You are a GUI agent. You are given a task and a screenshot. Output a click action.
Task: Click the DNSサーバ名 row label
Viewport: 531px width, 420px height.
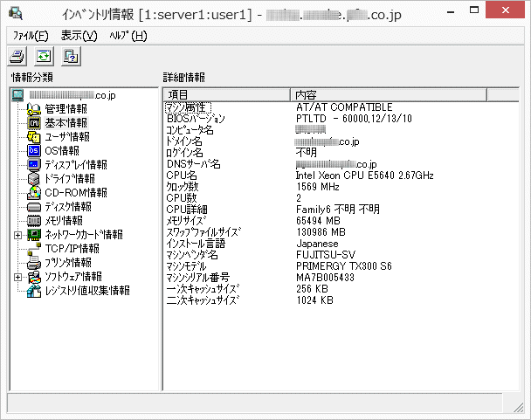(193, 164)
